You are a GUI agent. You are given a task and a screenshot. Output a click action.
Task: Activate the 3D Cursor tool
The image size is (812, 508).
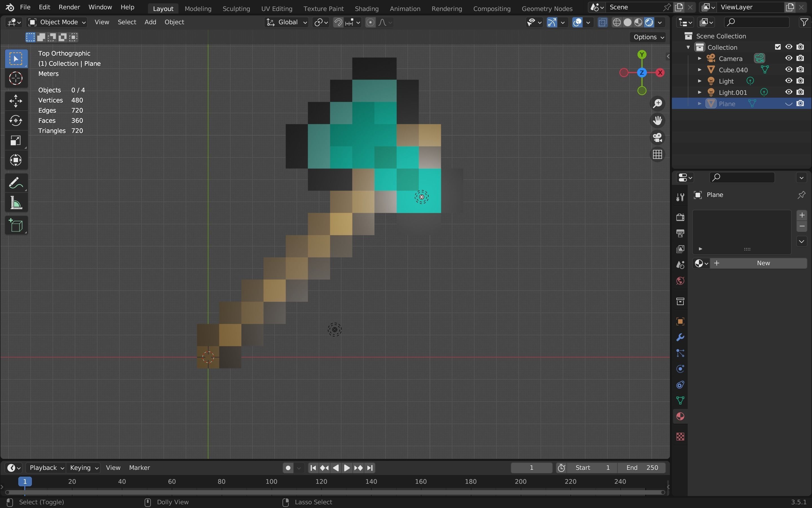point(16,78)
